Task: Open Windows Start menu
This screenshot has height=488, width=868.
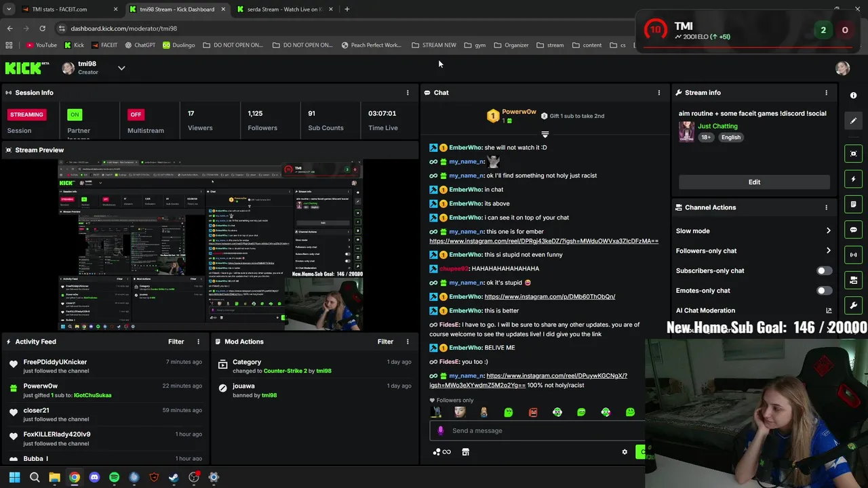Action: coord(14,478)
